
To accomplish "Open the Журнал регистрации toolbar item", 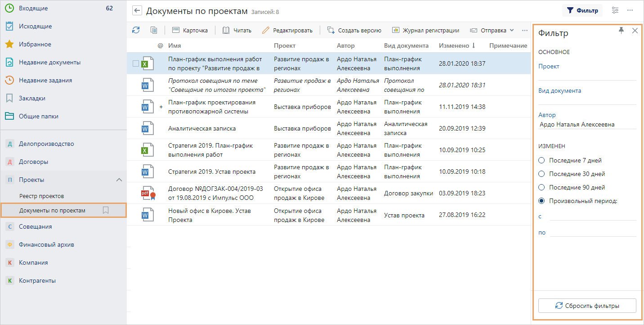I will coord(425,30).
